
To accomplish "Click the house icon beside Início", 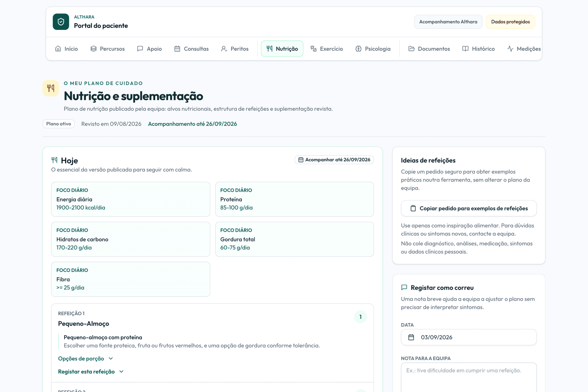I will point(58,49).
